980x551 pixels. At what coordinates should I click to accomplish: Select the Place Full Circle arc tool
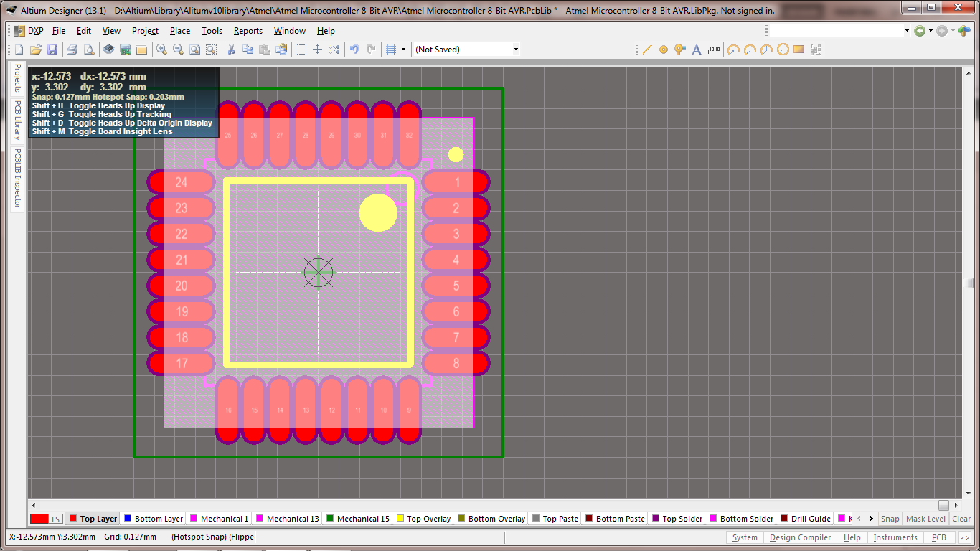pos(782,49)
